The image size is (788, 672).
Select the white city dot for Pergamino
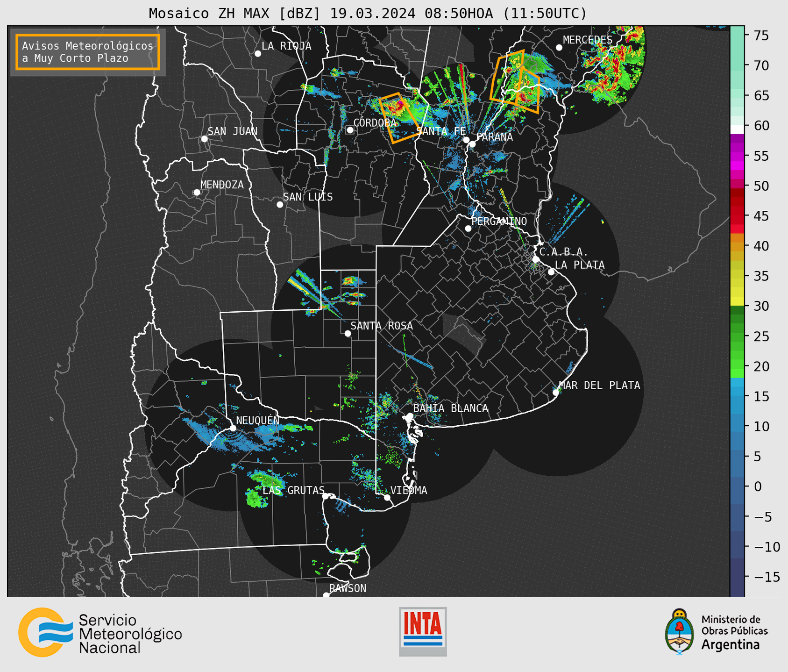[x=468, y=229]
